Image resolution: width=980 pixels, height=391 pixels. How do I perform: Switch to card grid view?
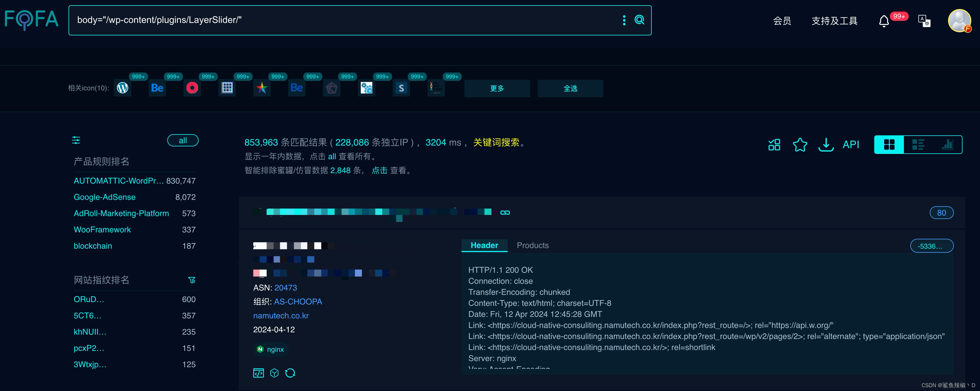point(889,145)
